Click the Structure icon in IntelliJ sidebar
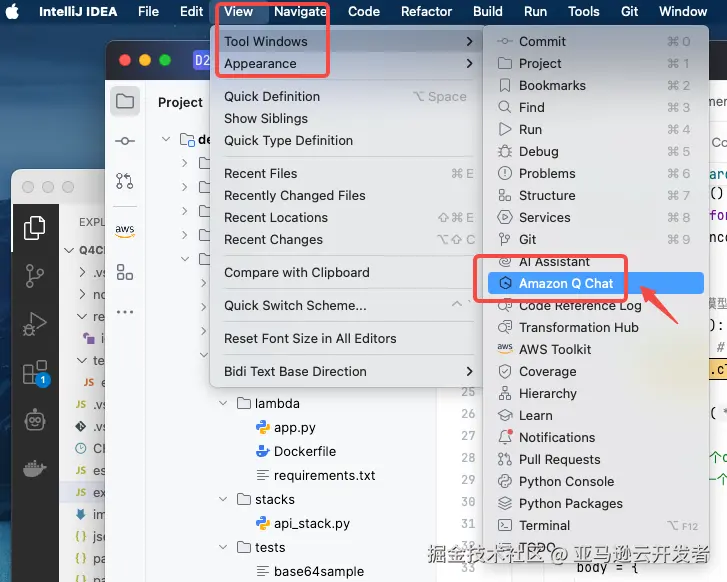This screenshot has height=582, width=727. click(125, 272)
